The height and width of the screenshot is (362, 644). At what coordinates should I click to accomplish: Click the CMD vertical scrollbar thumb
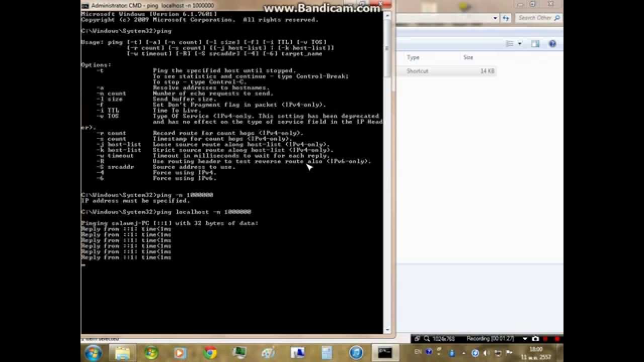click(x=387, y=49)
